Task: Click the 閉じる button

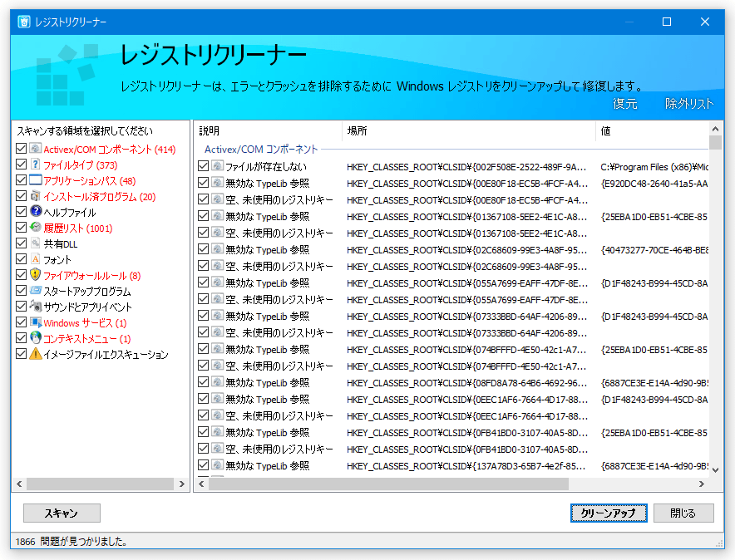Action: click(x=683, y=513)
